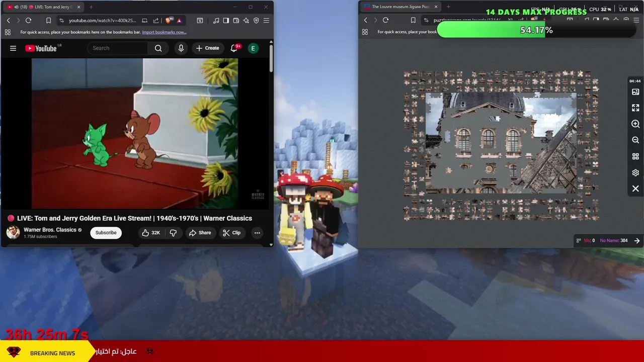Reload the YouTube page
The width and height of the screenshot is (644, 362).
click(28, 20)
